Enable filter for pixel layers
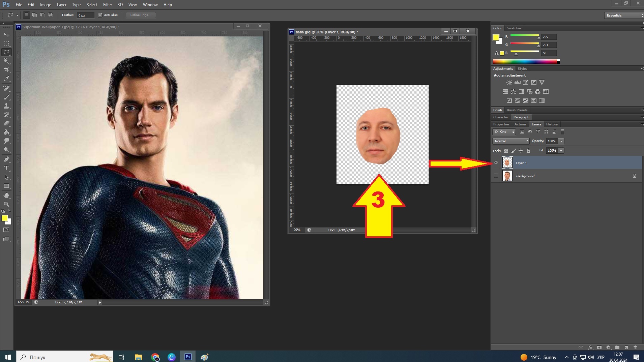Image resolution: width=644 pixels, height=362 pixels. [522, 132]
